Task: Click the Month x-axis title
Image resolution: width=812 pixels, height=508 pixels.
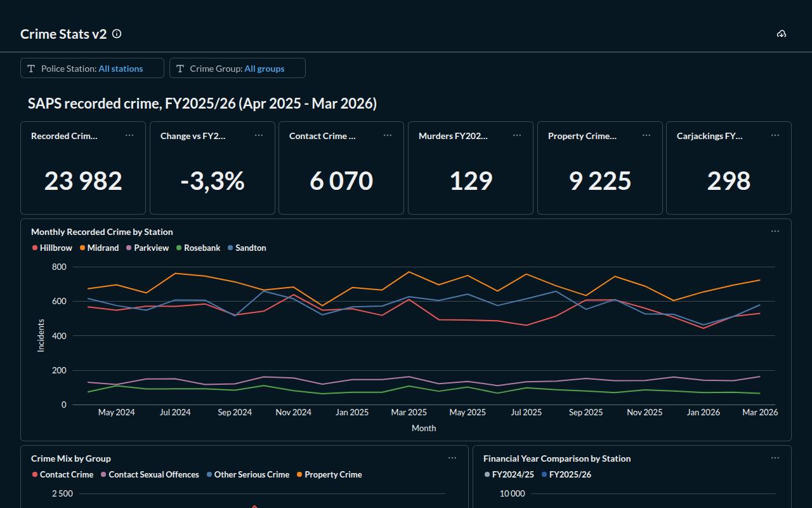Action: click(x=424, y=428)
